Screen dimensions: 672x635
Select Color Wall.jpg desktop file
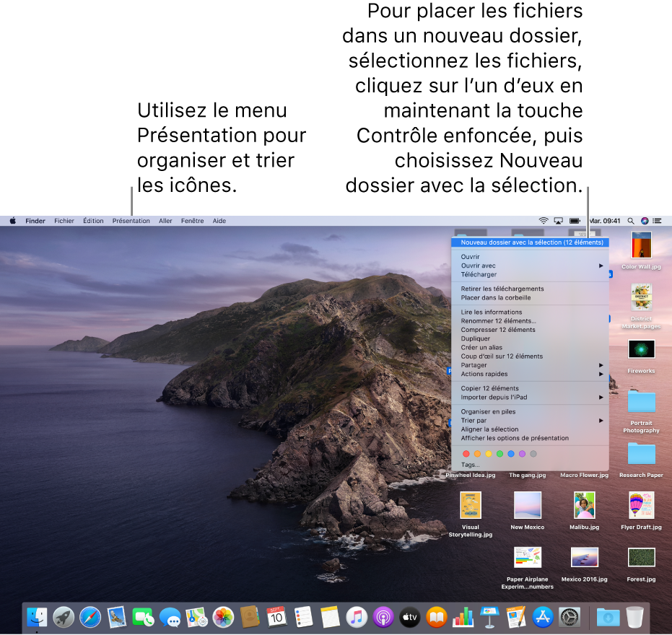(x=641, y=250)
